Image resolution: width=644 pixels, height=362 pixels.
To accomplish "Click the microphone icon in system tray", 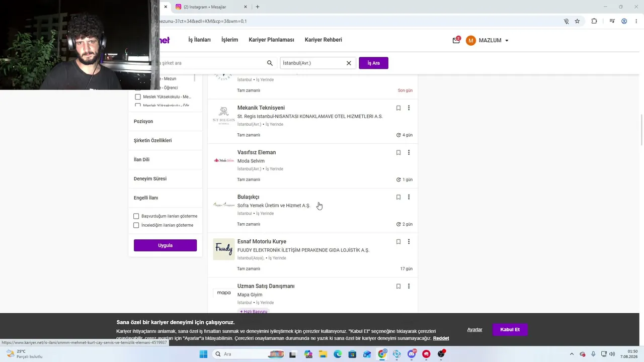I will coord(593,354).
